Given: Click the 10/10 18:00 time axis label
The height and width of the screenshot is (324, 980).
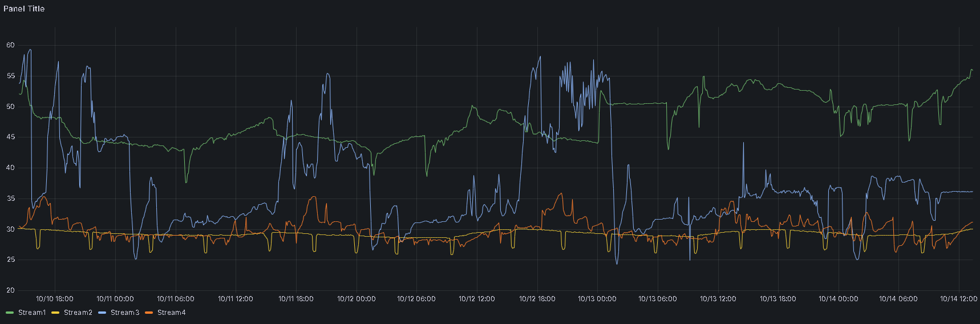Looking at the screenshot, I should click(55, 299).
